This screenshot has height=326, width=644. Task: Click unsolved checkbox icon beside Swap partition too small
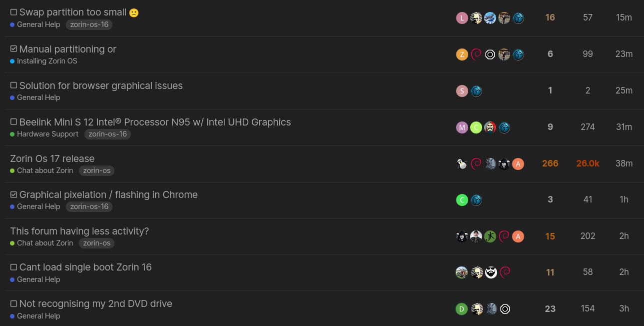[x=13, y=12]
